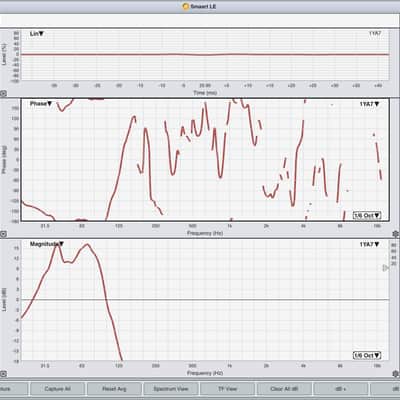Click the coherence threshold triangle slider

pyautogui.click(x=385, y=268)
